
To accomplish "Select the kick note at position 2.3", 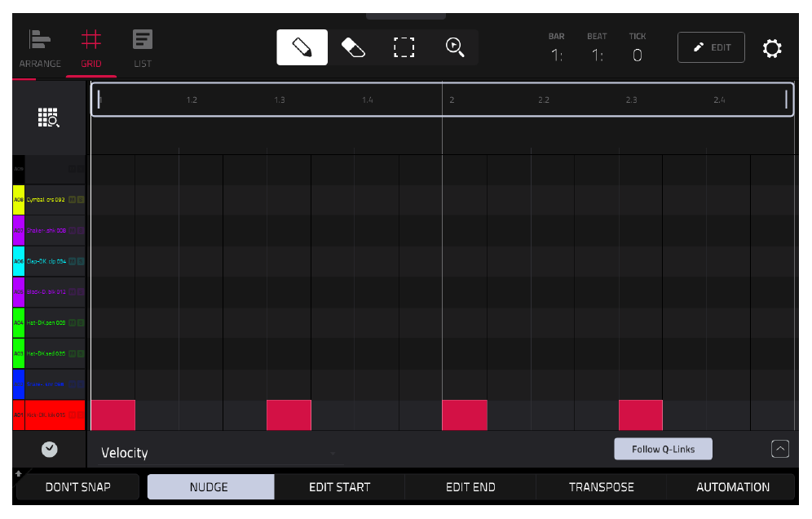I will (641, 415).
